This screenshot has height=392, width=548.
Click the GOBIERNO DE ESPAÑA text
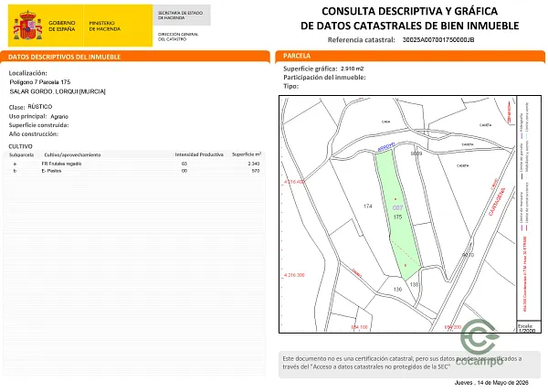62,26
